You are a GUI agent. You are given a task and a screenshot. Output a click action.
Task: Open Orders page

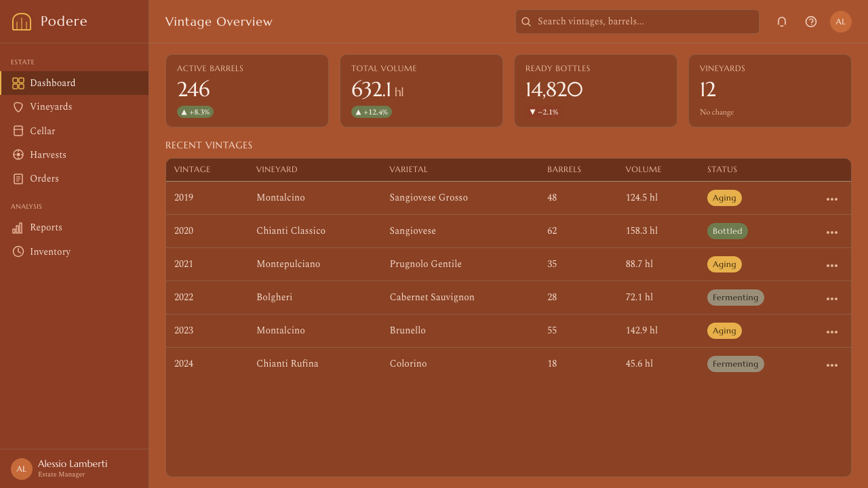(74, 179)
